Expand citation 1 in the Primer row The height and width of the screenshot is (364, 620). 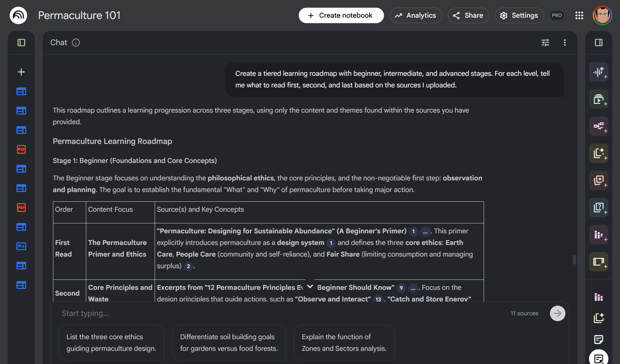[x=413, y=231]
